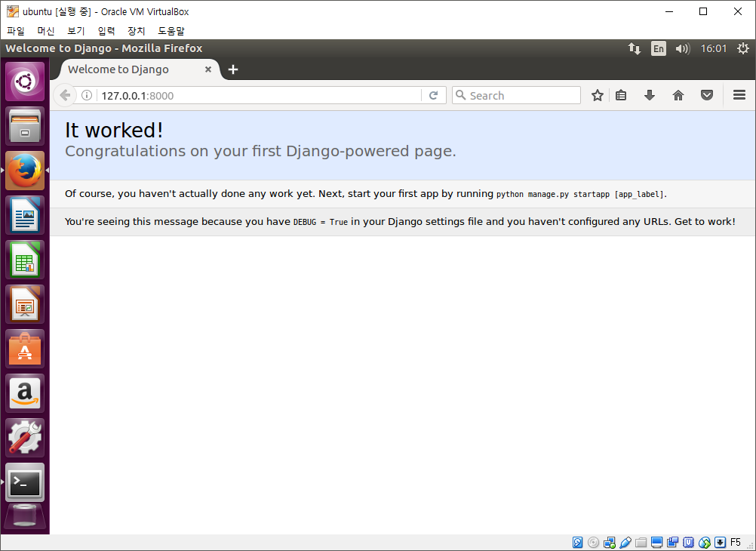This screenshot has width=756, height=551.
Task: Go back with Firefox back arrow
Action: point(65,96)
